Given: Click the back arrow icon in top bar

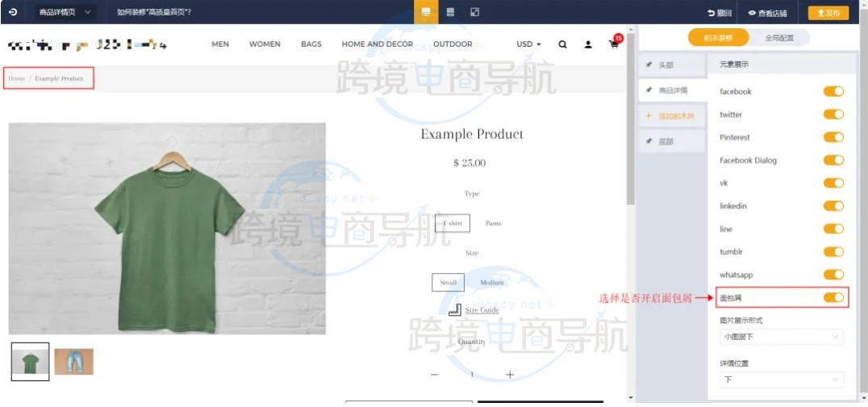Looking at the screenshot, I should [12, 12].
